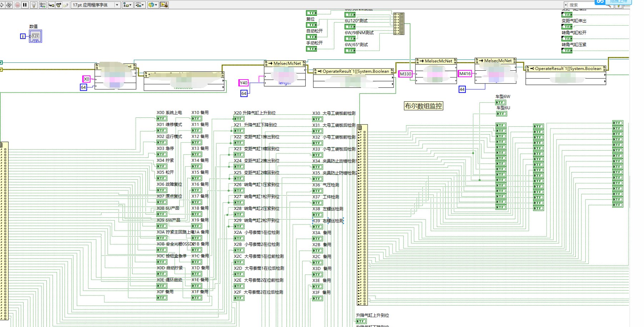Click the X39 右螺丝检测 label
Viewport: 644px width, 327px height.
pos(328,221)
